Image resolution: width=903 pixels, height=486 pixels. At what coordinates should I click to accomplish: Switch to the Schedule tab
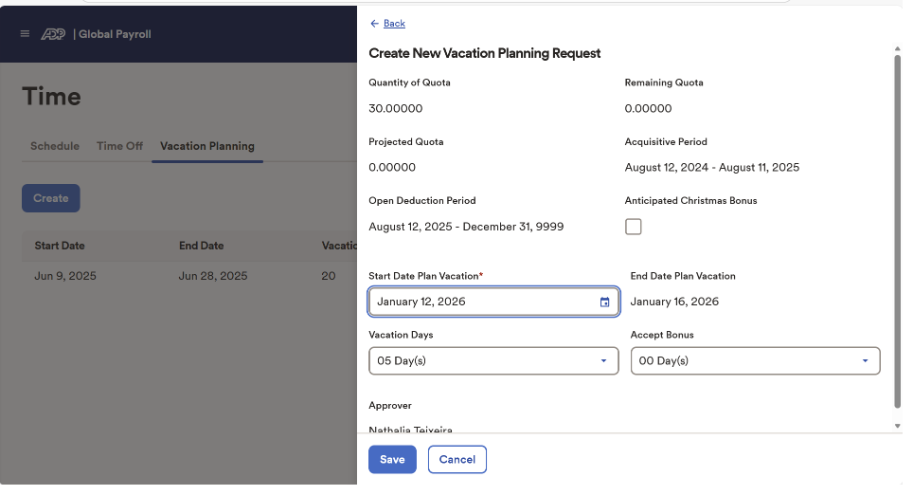(54, 146)
